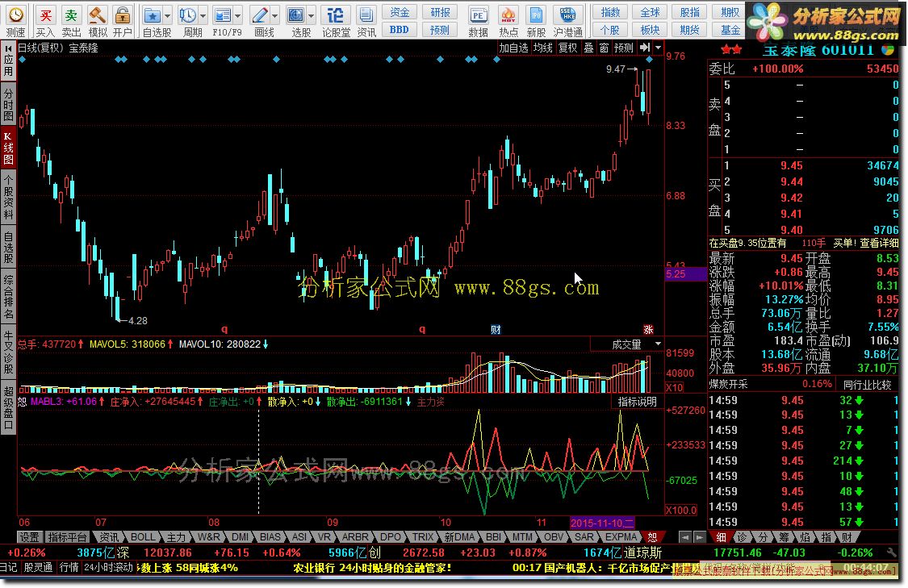Click the collapse sidebar arrow above 应用
Screen dimensions: 908x588
pos(8,48)
